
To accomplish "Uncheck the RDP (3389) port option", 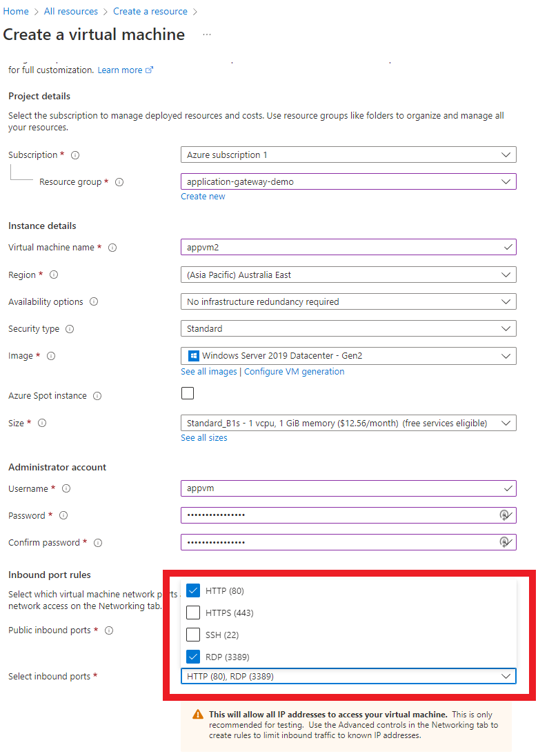I will click(x=193, y=657).
